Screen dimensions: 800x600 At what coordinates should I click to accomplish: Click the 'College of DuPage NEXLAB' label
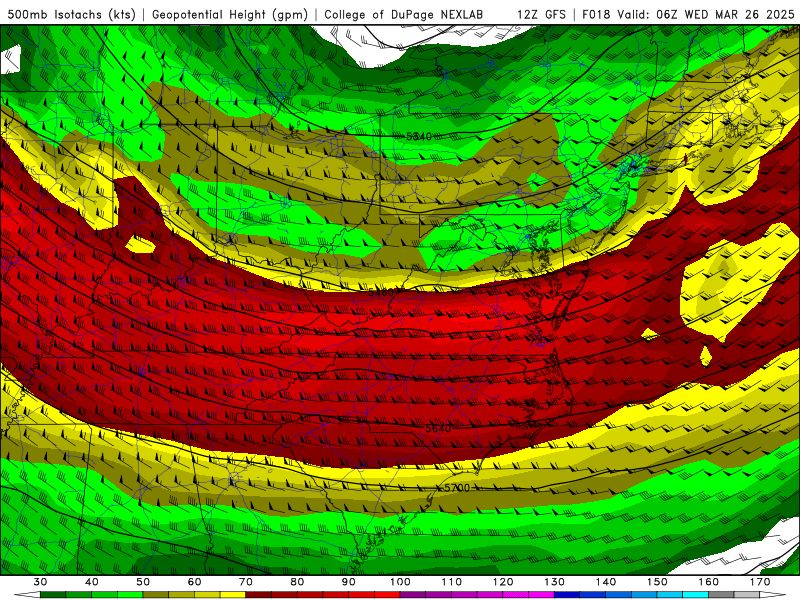404,15
